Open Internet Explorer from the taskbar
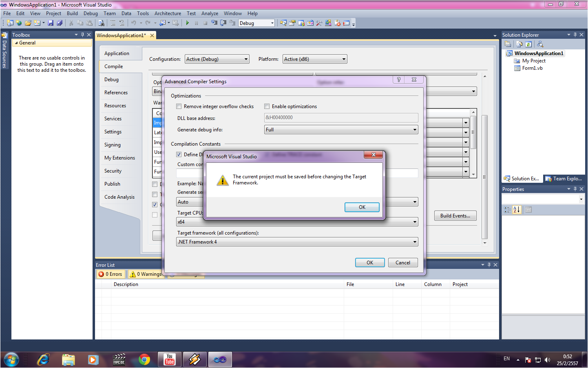 (43, 359)
